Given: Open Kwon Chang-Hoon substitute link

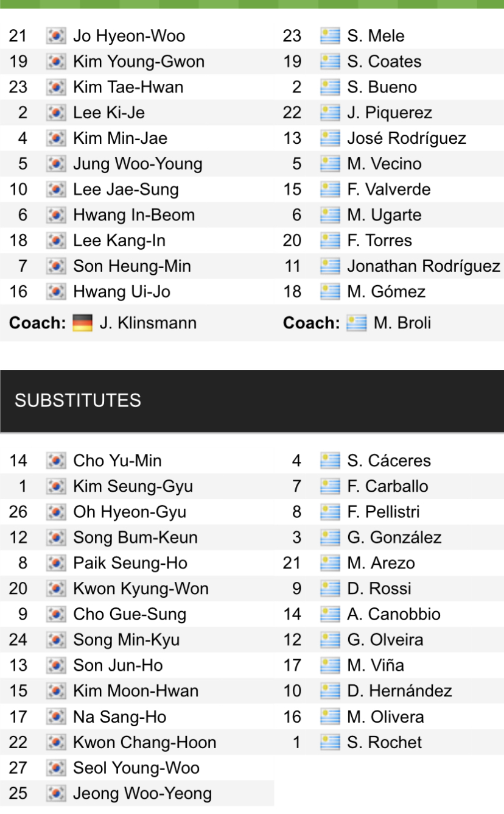Looking at the screenshot, I should pyautogui.click(x=144, y=742).
